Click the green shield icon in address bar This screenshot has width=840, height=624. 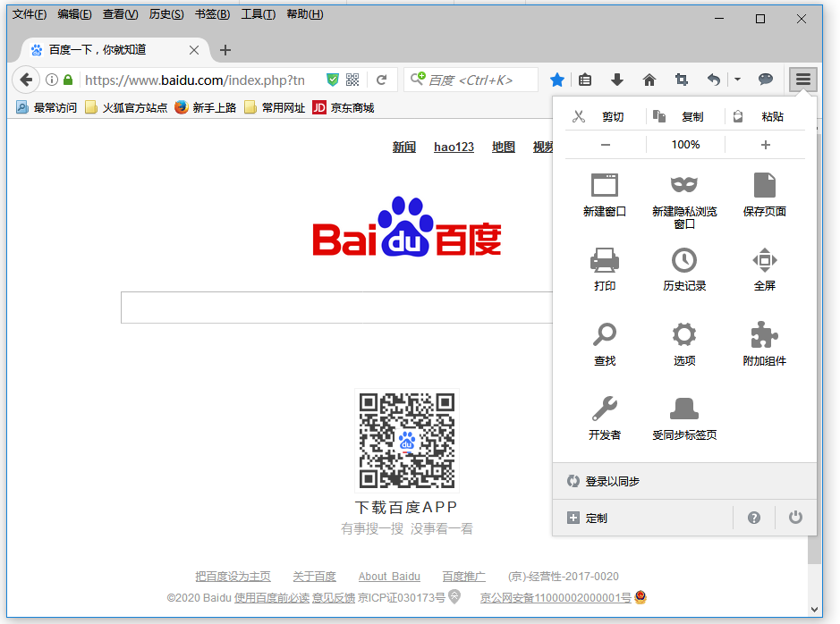(333, 80)
